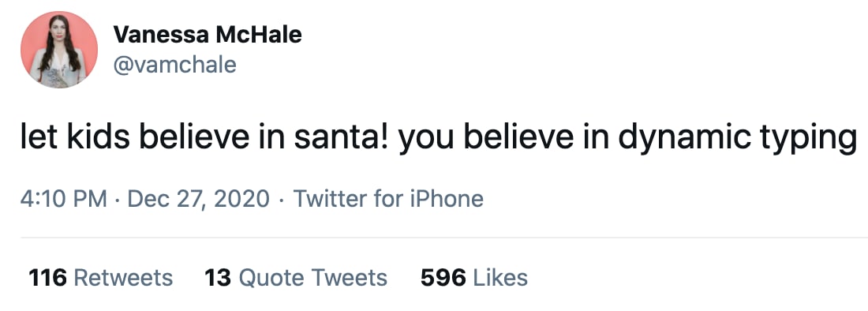
Task: Click the word Retweets
Action: pos(123,277)
